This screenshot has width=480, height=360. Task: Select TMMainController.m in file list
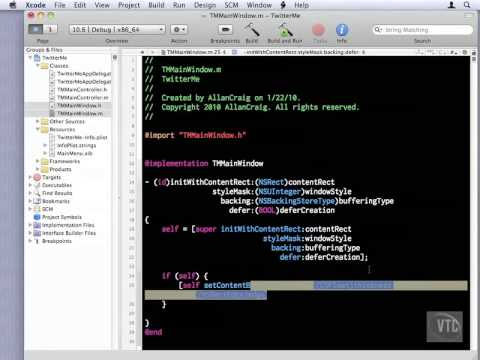point(83,98)
